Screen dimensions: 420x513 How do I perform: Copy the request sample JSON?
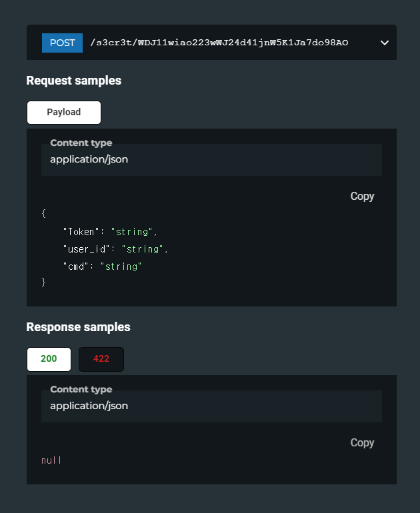pyautogui.click(x=362, y=196)
